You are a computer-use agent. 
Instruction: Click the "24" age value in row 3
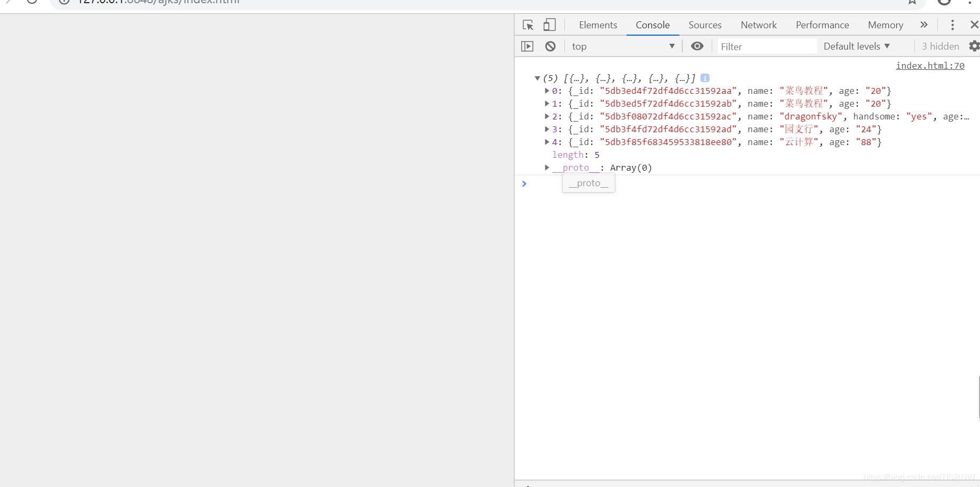(x=866, y=129)
